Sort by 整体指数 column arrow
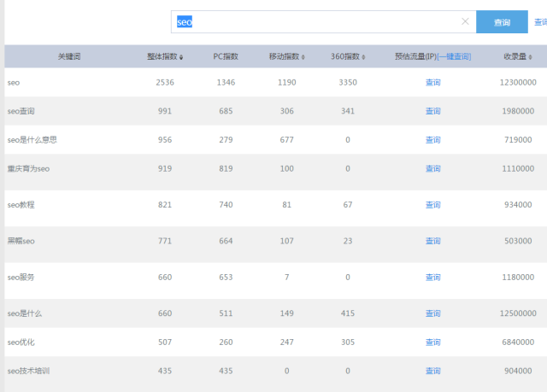Screen dimensions: 547x392 click(x=181, y=57)
